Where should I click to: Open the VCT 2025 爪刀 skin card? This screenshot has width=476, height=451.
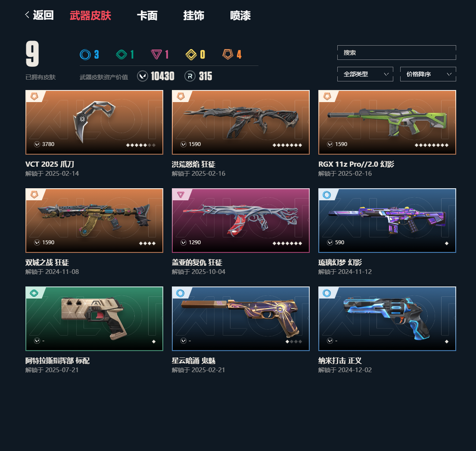pyautogui.click(x=94, y=122)
